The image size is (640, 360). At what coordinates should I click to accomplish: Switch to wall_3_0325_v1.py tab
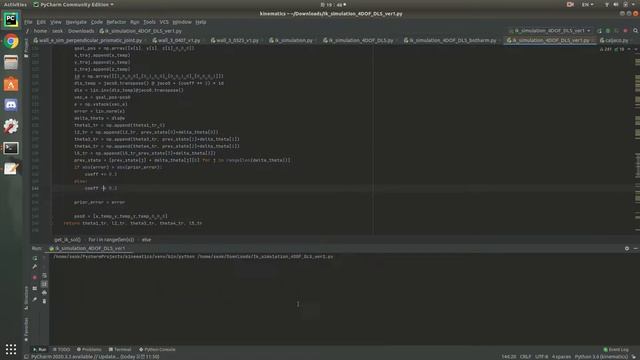235,40
